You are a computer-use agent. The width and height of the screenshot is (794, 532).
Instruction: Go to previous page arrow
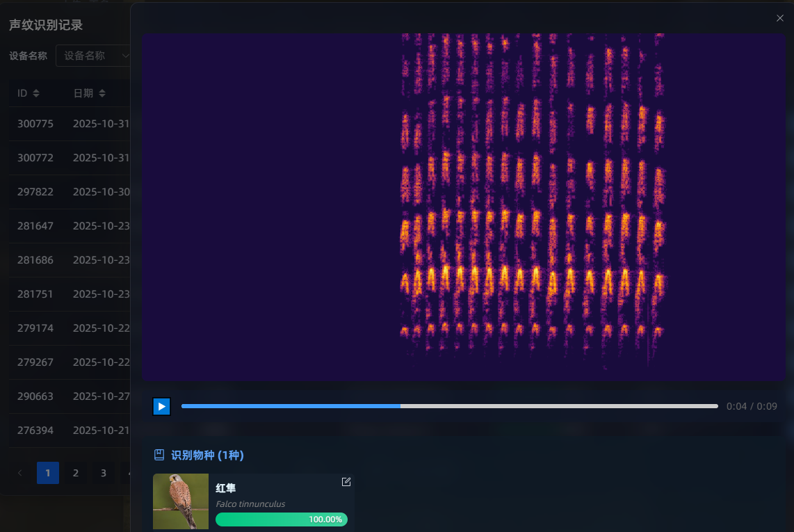[x=20, y=473]
